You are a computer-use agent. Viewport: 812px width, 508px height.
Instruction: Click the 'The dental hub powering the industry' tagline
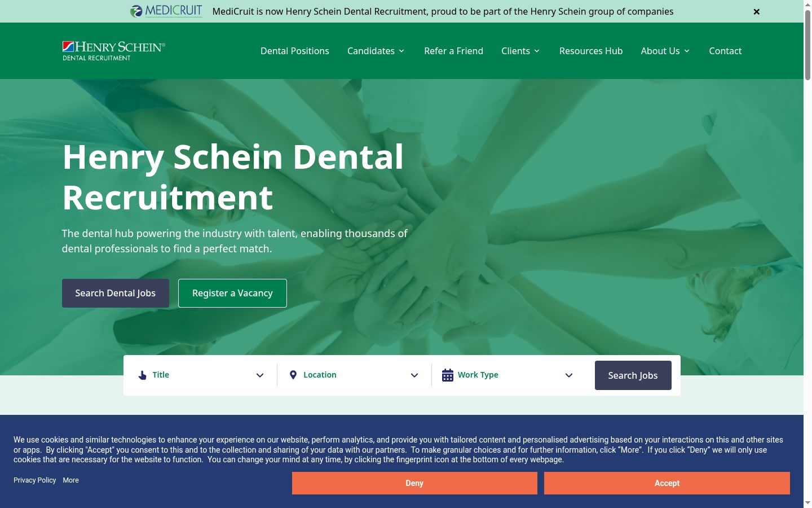coord(235,241)
